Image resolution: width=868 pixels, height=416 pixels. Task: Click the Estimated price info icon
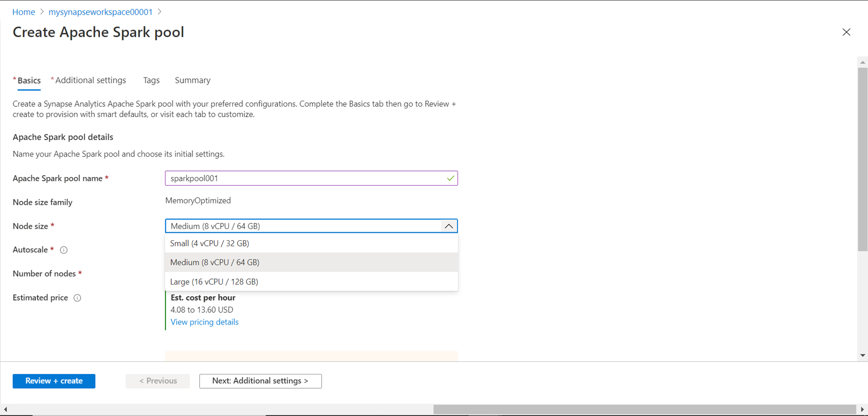(77, 298)
